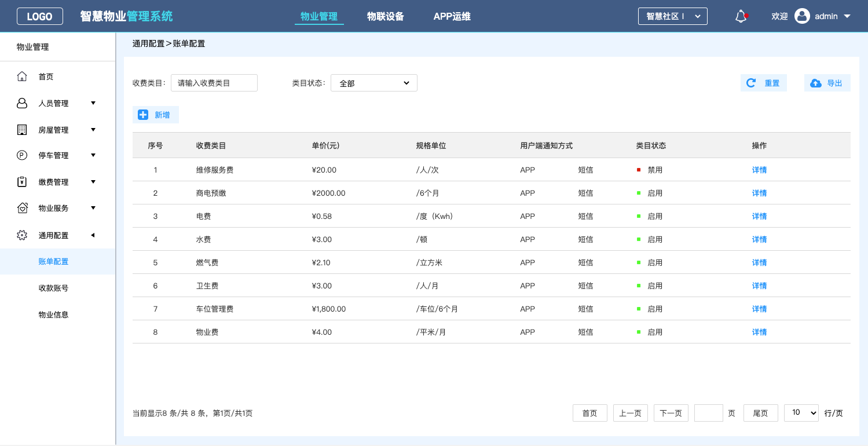Expand the 缴费管理 arrow
868x446 pixels.
coord(93,182)
